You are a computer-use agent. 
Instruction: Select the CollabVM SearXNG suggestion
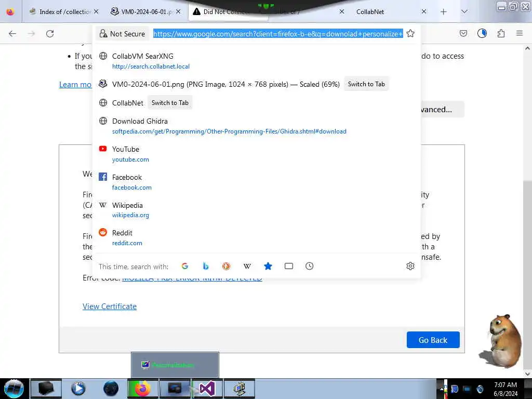click(257, 61)
